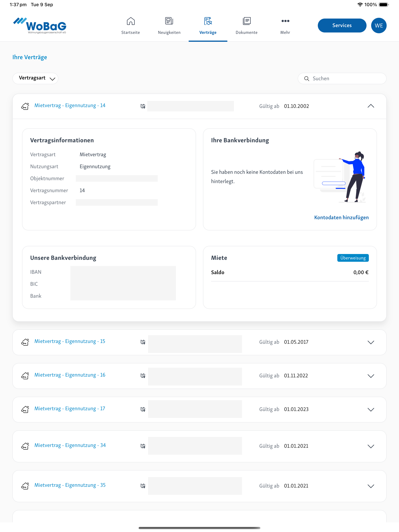Screen dimensions: 399x532
Task: Tap the battery status icon
Action: point(384,5)
